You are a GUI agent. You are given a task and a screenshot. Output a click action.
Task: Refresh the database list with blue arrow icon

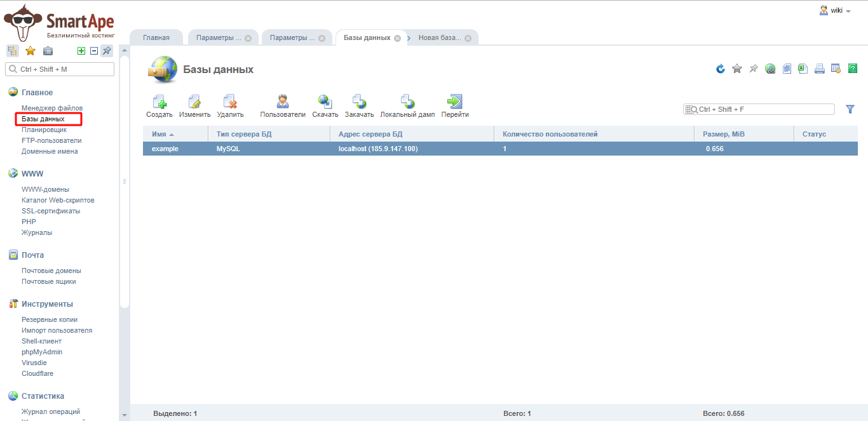click(x=721, y=69)
